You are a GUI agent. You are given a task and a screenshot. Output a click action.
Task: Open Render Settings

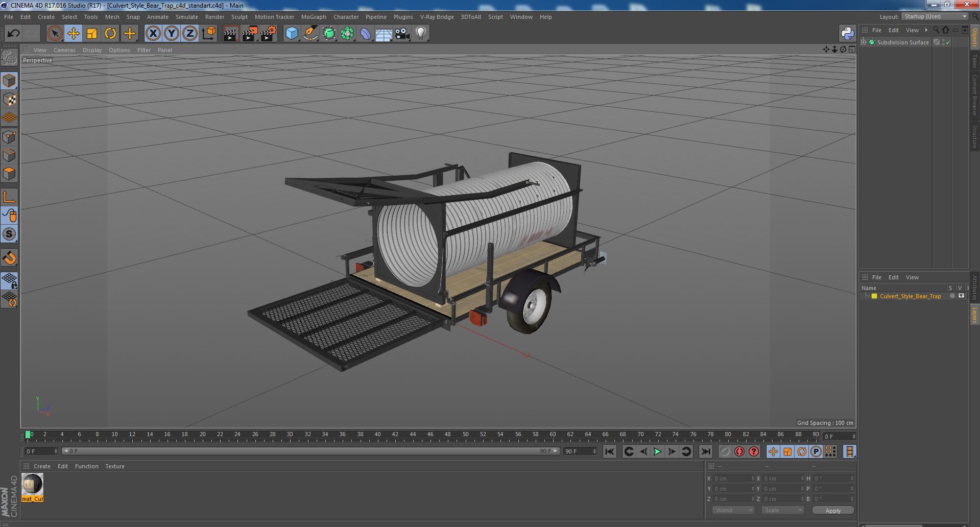(269, 34)
